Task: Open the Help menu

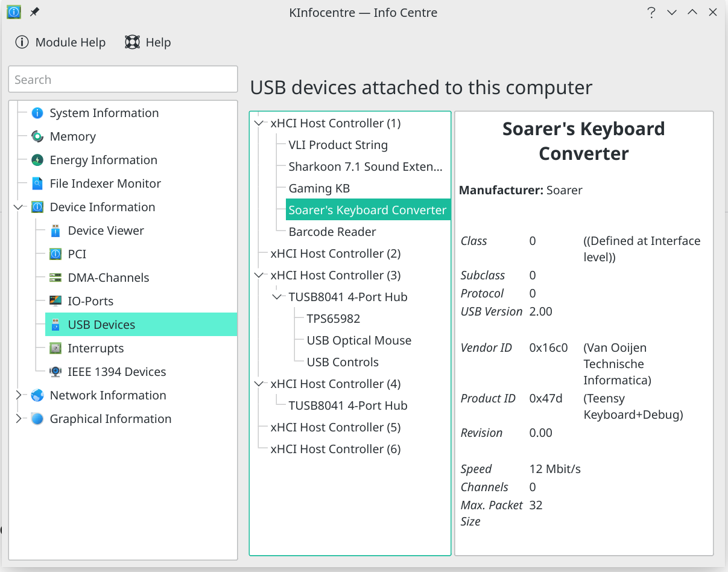Action: (x=148, y=42)
